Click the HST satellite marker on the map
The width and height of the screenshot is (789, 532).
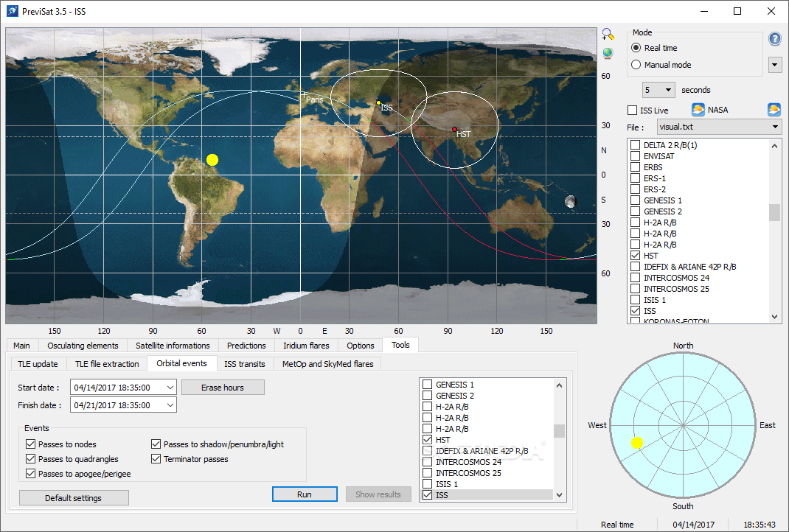454,129
